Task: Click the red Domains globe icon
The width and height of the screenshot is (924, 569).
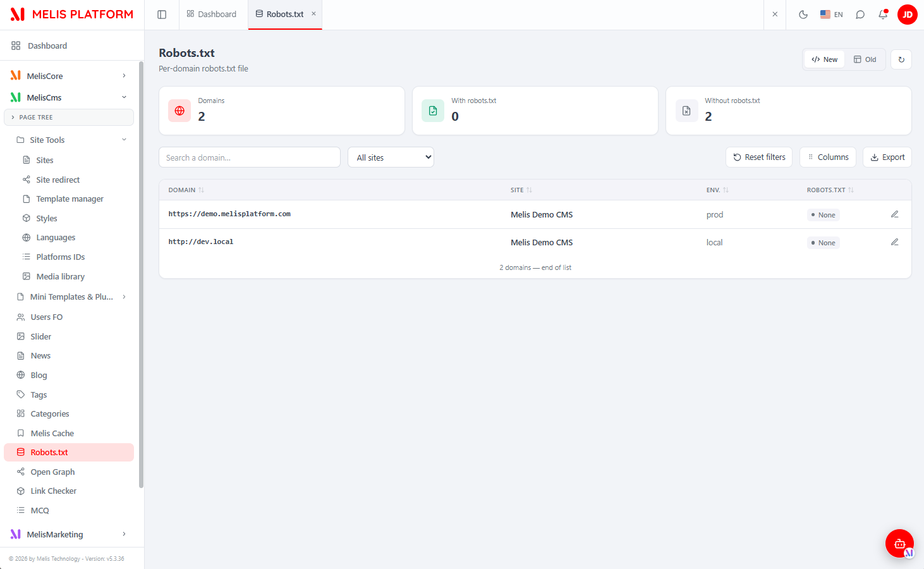Action: pos(179,111)
